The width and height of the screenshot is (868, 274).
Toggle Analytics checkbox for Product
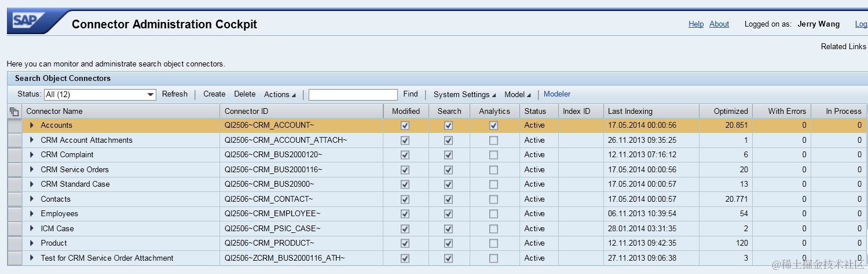pyautogui.click(x=493, y=243)
